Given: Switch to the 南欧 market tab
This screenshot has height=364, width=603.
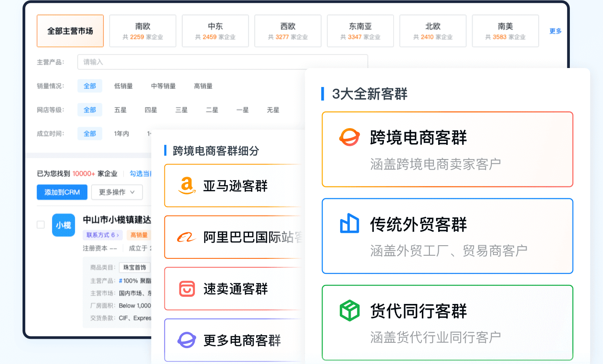Looking at the screenshot, I should pyautogui.click(x=143, y=31).
